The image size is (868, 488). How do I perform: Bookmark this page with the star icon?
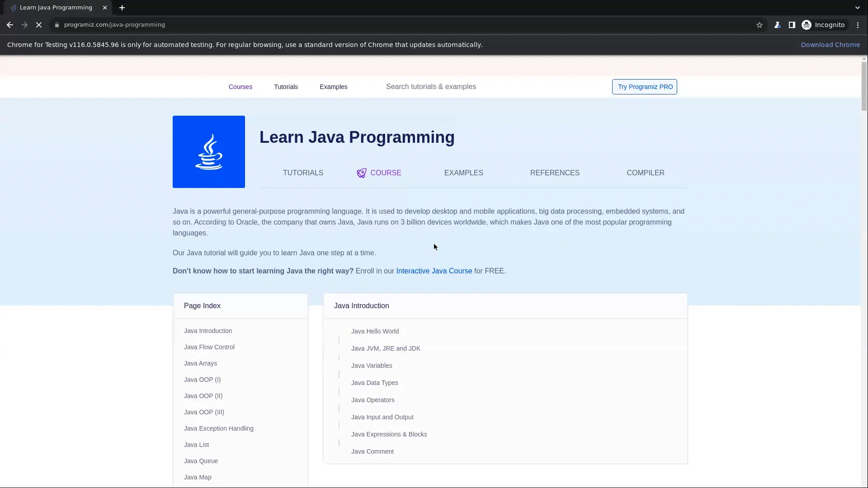pos(759,25)
